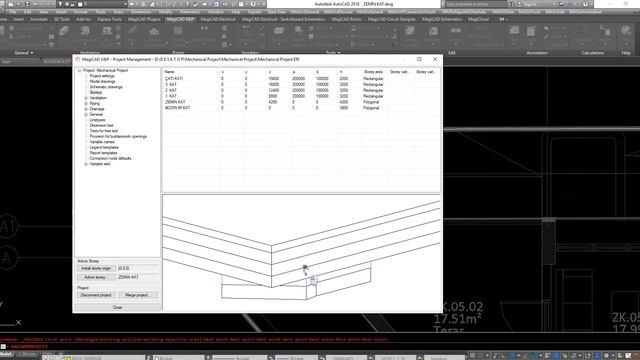
Task: Maximize the MagiCAD Project Management dialog
Action: [419, 59]
